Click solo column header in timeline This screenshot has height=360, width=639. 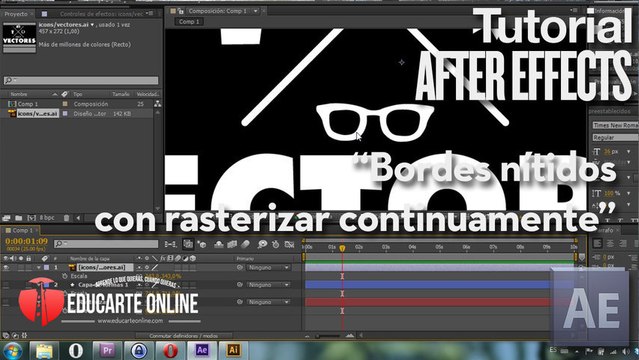point(21,258)
